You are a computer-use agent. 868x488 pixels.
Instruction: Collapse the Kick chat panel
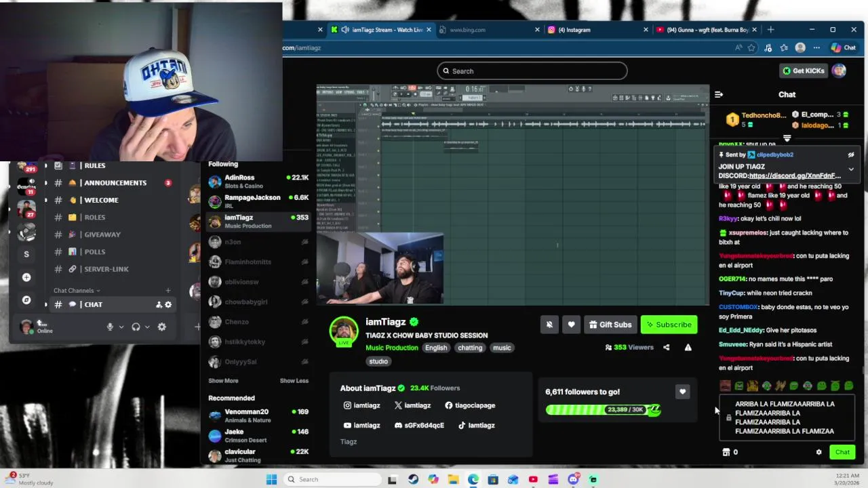(719, 94)
